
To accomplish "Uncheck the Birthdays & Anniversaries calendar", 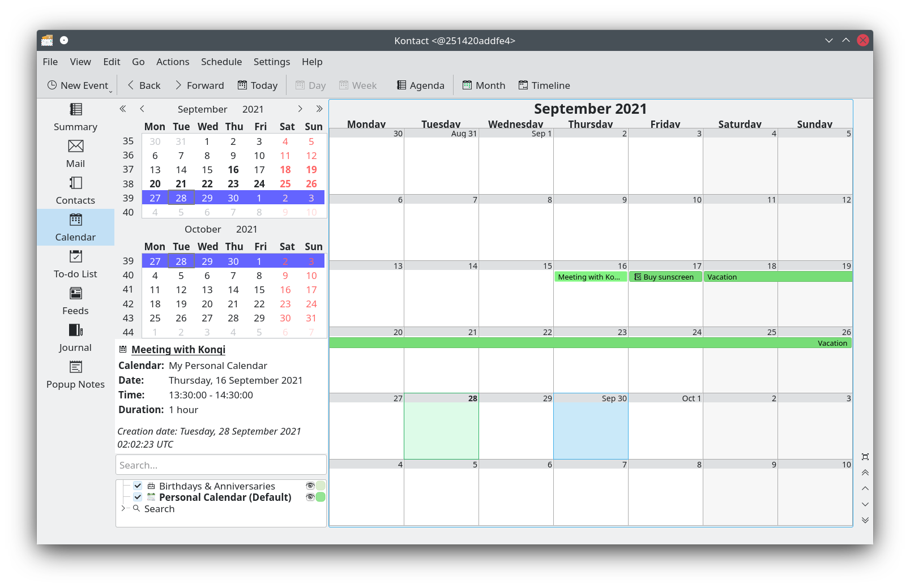I will click(138, 486).
